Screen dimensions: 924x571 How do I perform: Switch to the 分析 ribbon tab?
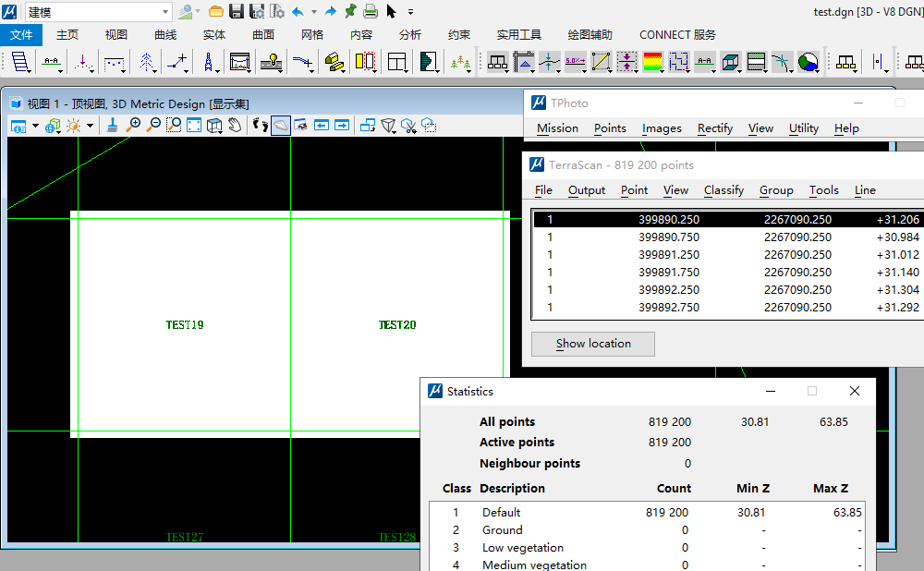pyautogui.click(x=410, y=34)
